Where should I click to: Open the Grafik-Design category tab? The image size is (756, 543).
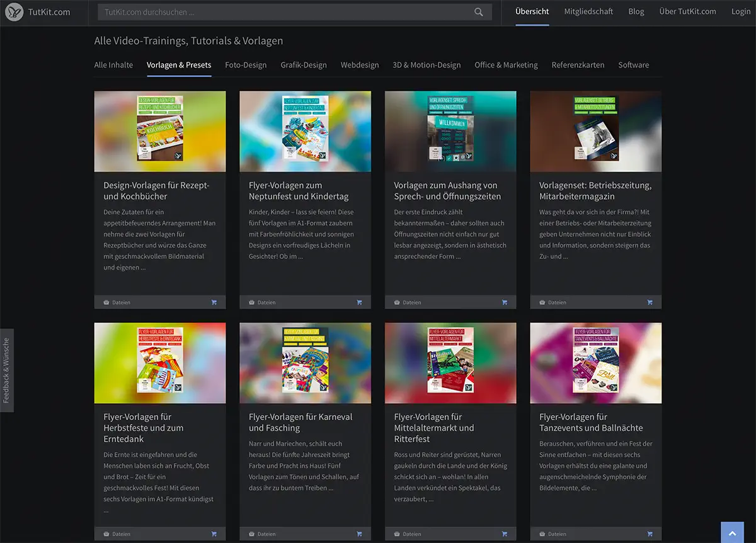click(x=304, y=65)
